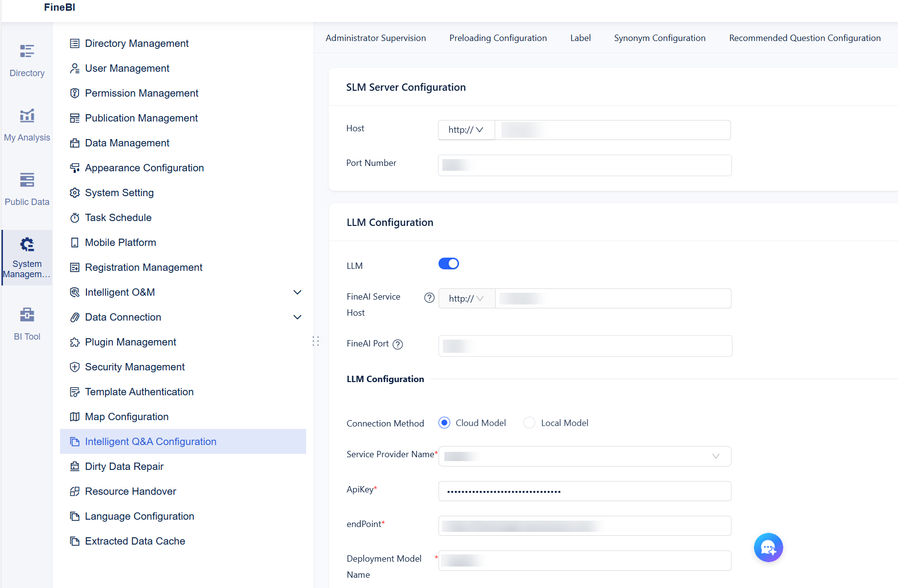Open the BI Tool sidebar section
898x588 pixels.
point(27,323)
